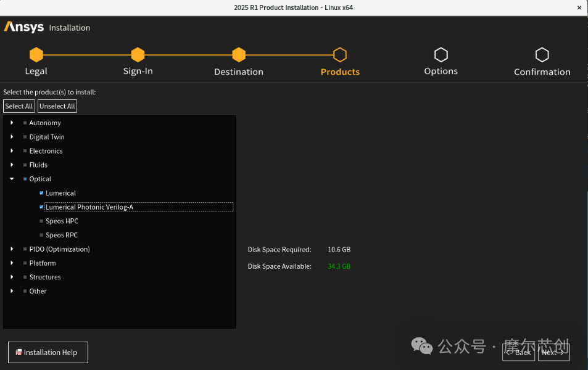The height and width of the screenshot is (370, 588).
Task: Expand the Other tree node
Action: [12, 291]
